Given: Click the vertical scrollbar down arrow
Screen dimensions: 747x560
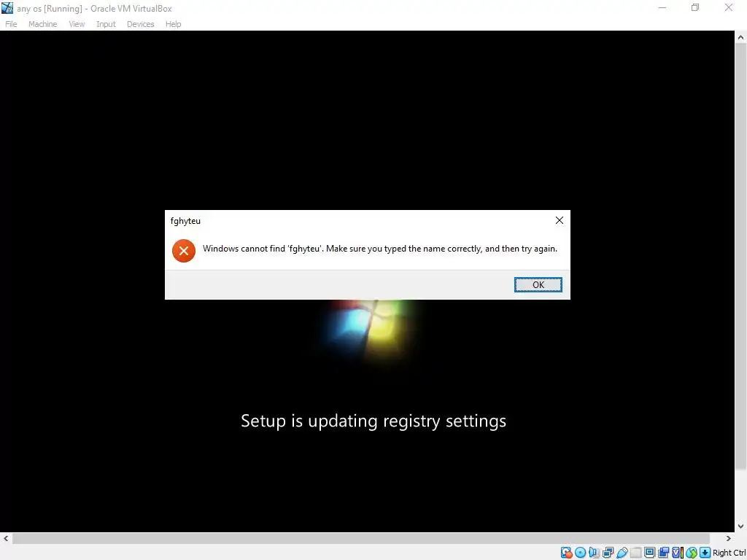Looking at the screenshot, I should [740, 526].
